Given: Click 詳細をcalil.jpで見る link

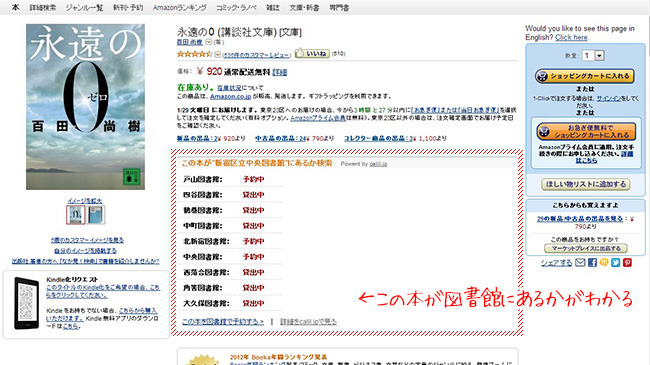Looking at the screenshot, I should (308, 321).
